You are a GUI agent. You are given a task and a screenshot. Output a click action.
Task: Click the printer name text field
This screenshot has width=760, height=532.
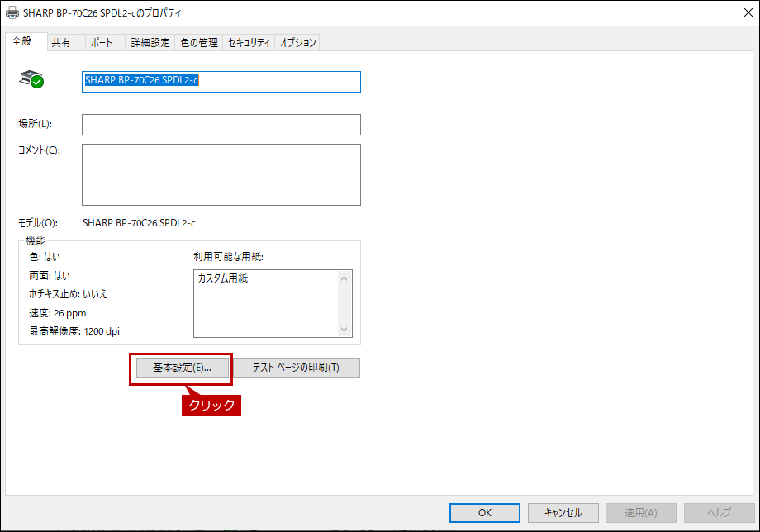click(x=221, y=81)
